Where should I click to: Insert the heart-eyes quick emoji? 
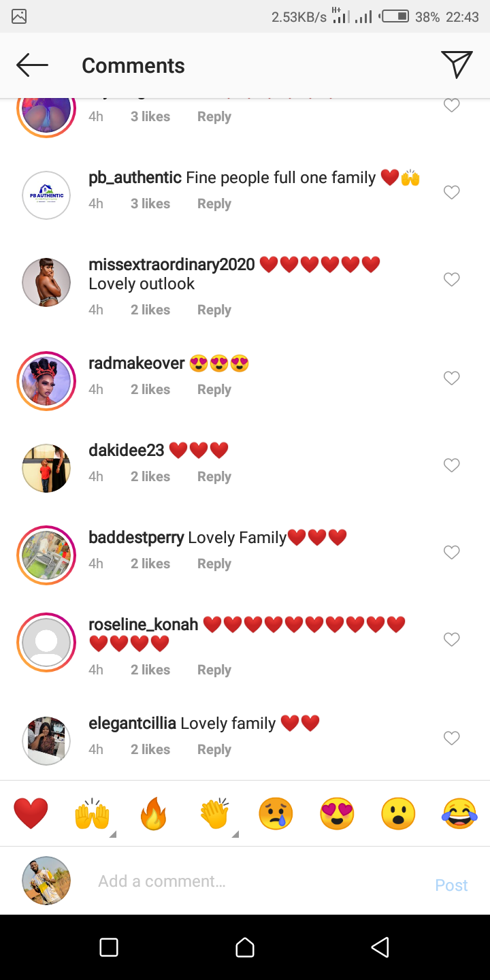pos(337,813)
